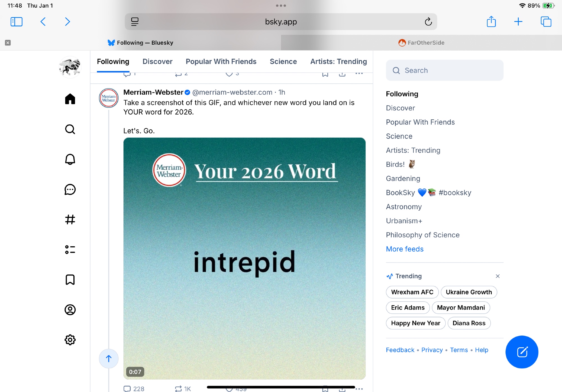Open the settings gear icon
Screen dimensions: 562x392
tap(70, 340)
